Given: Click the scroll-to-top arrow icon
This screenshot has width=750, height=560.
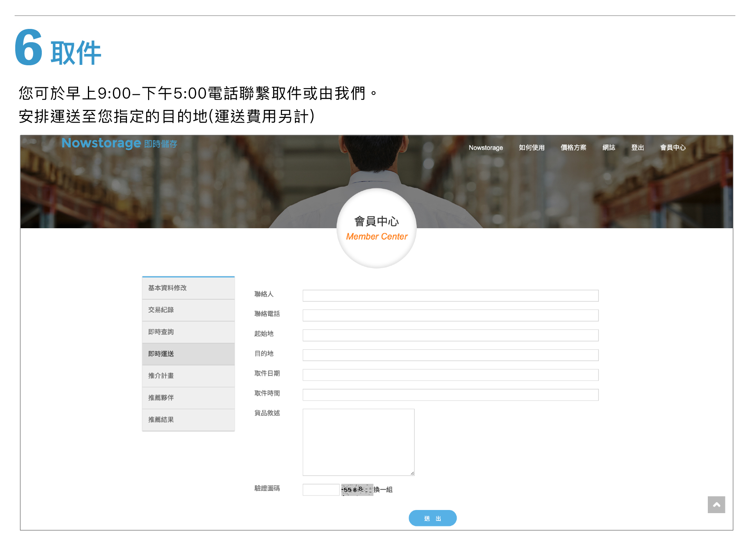Looking at the screenshot, I should tap(716, 505).
